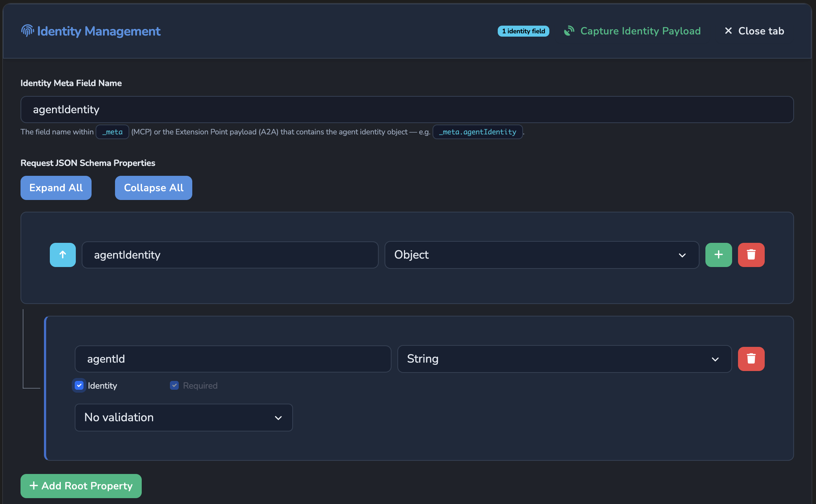
Task: Toggle the Identity checkbox
Action: [79, 385]
